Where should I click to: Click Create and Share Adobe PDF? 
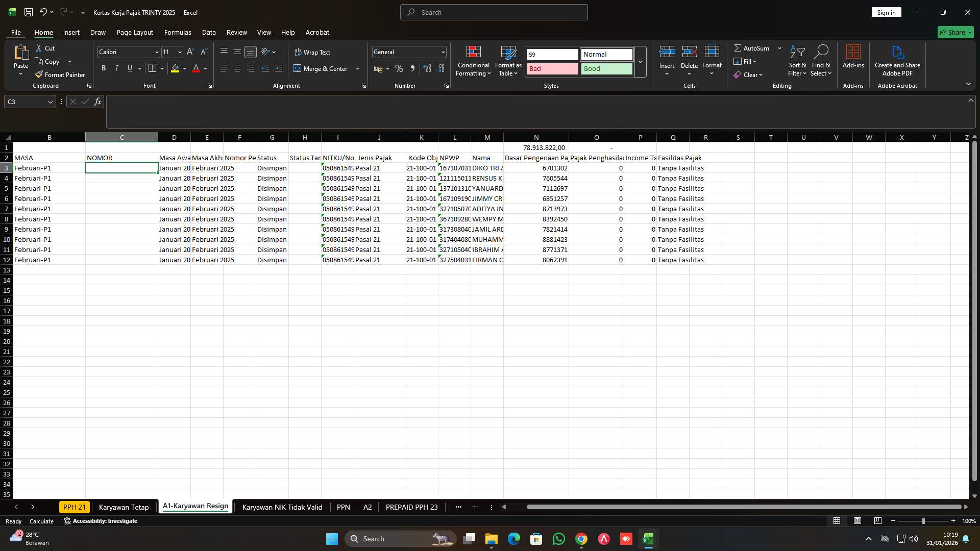[897, 60]
